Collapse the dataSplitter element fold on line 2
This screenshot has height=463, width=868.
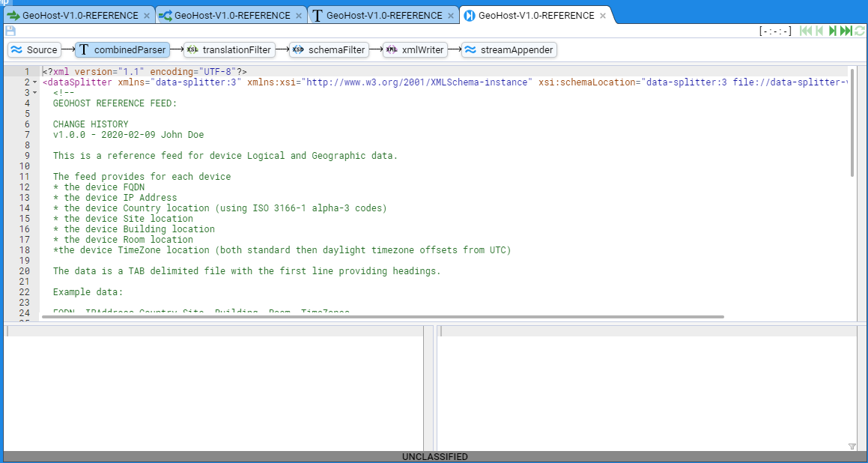click(34, 82)
